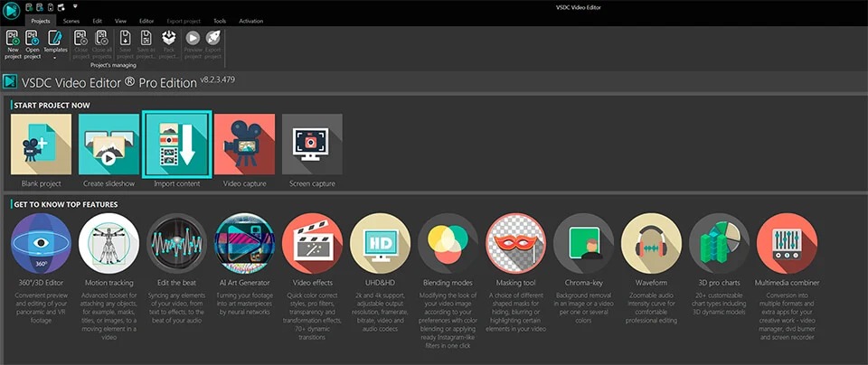The image size is (868, 365).
Task: Open the Motion tracking feature icon
Action: (x=108, y=243)
